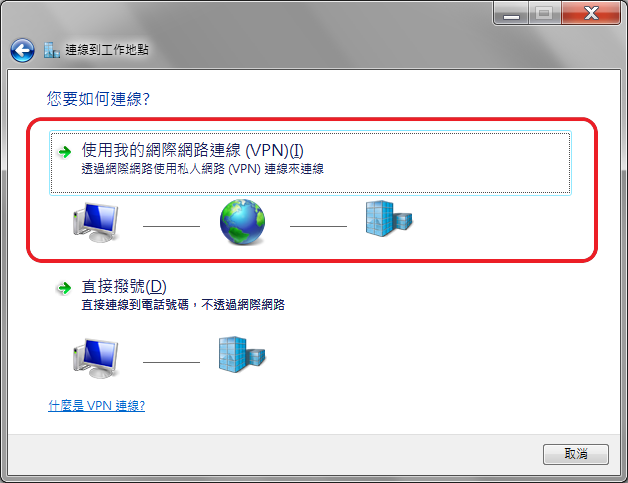
Task: Click the globe icon in VPN diagram
Action: click(242, 222)
